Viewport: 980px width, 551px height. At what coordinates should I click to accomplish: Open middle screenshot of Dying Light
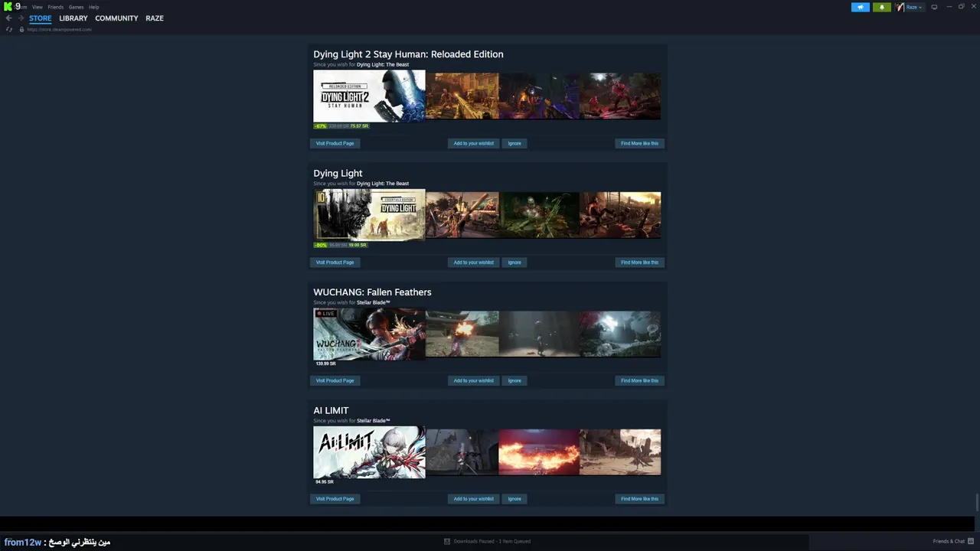(x=540, y=215)
